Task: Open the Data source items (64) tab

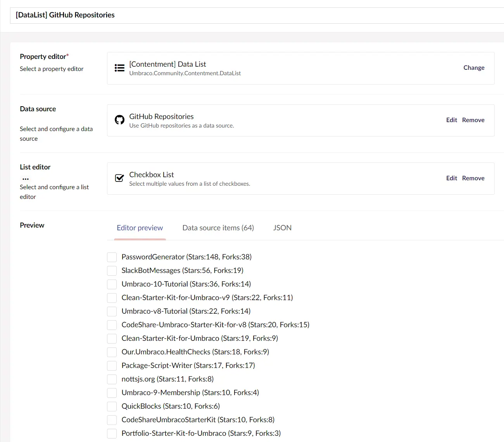Action: [x=218, y=228]
